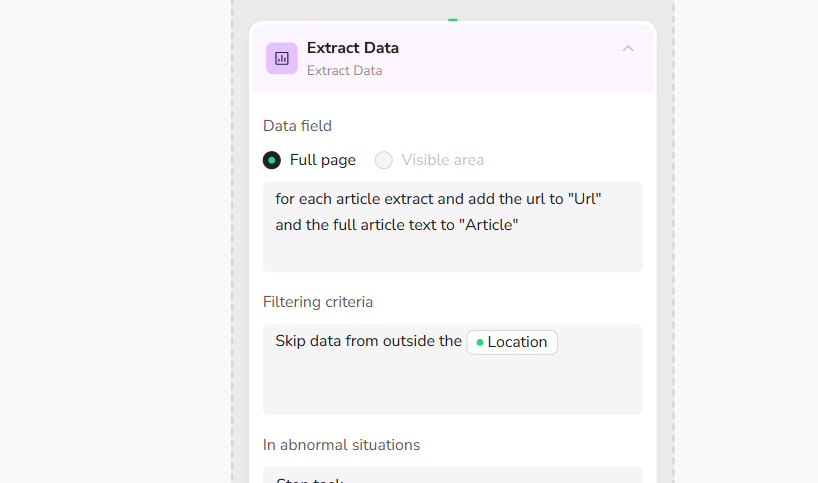Select the Visible area radio button

pyautogui.click(x=384, y=160)
